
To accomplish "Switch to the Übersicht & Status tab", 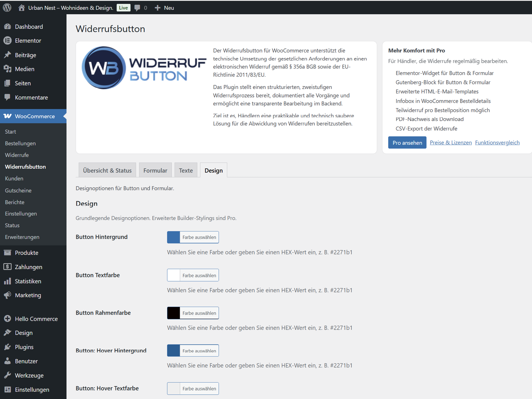I will [x=107, y=170].
